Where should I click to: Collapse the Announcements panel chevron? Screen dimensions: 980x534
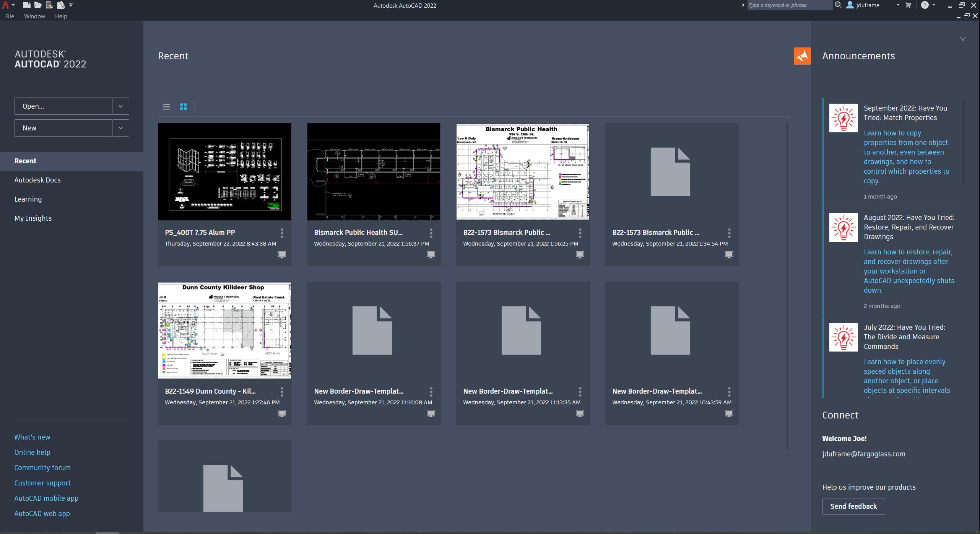963,38
